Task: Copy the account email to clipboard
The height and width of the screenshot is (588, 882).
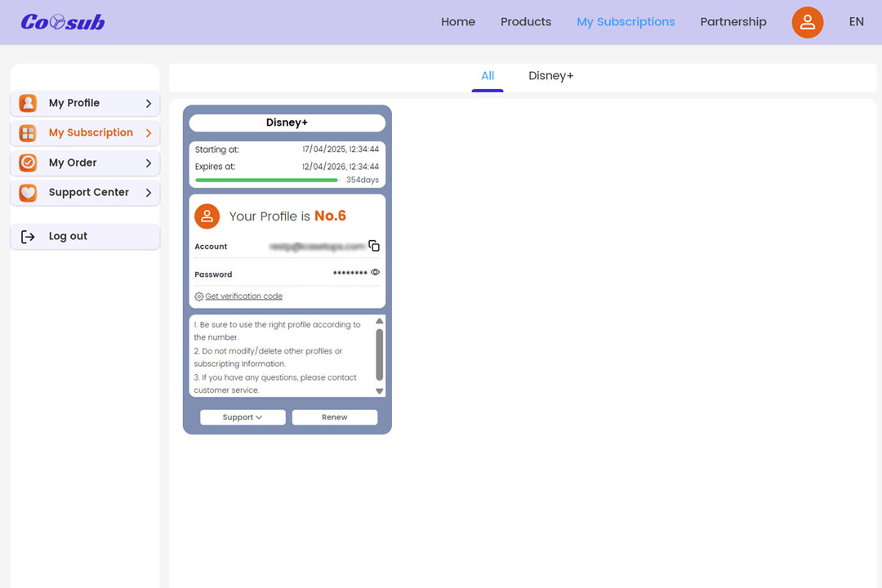Action: click(x=374, y=246)
